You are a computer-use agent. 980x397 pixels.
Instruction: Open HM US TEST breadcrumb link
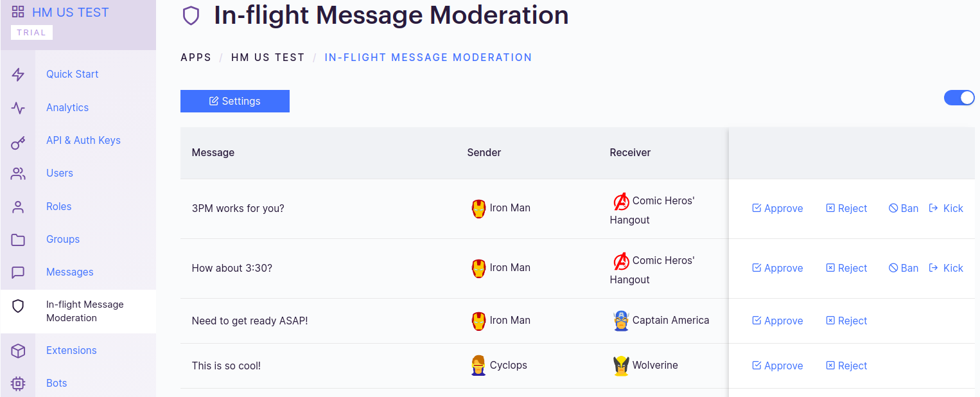tap(268, 57)
